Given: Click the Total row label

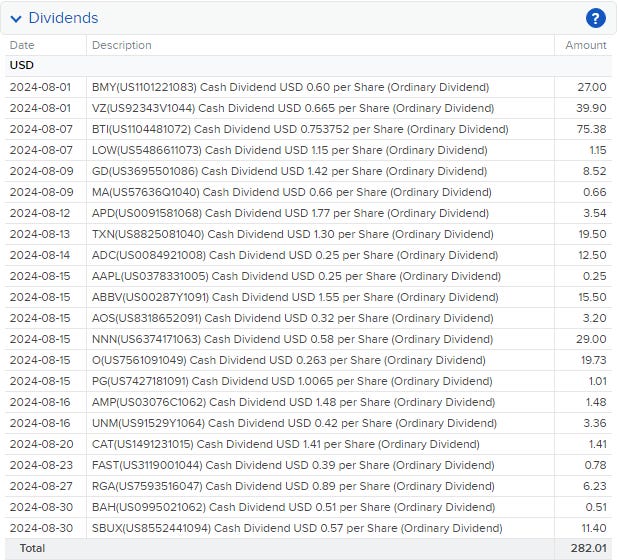Looking at the screenshot, I should [32, 548].
